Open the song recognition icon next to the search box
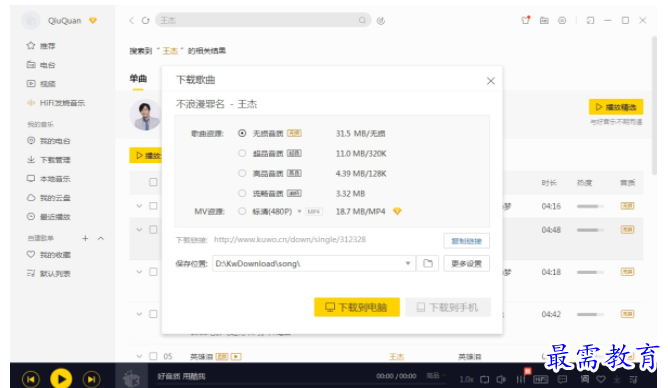Screen dimensions: 668x388 click(x=381, y=20)
